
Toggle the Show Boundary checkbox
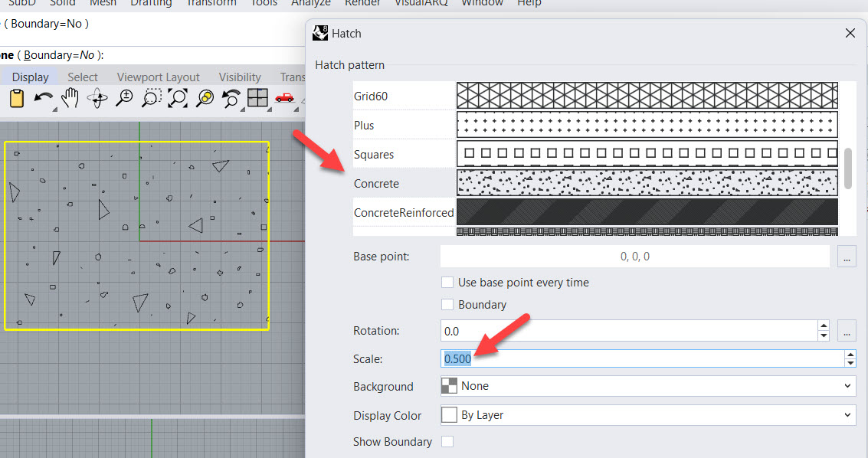tap(447, 441)
